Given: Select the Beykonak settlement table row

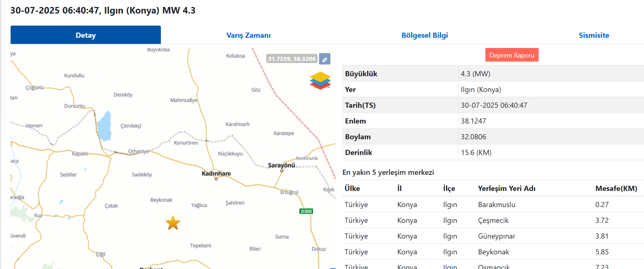Looking at the screenshot, I should tap(493, 252).
